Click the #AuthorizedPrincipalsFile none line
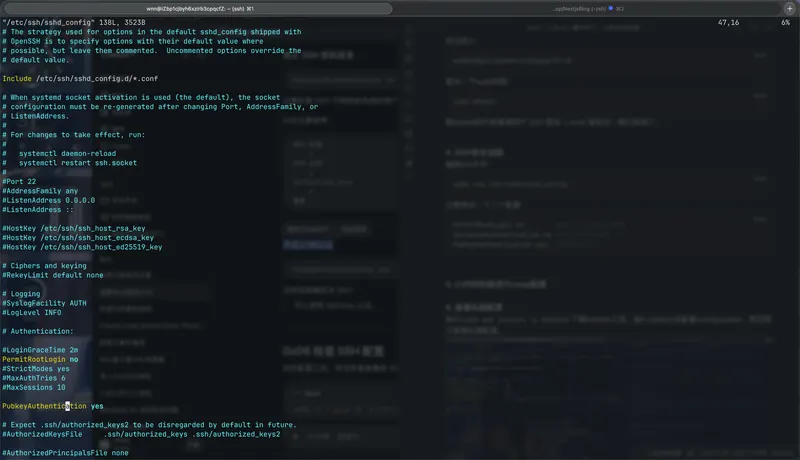The height and width of the screenshot is (460, 800). coord(65,453)
